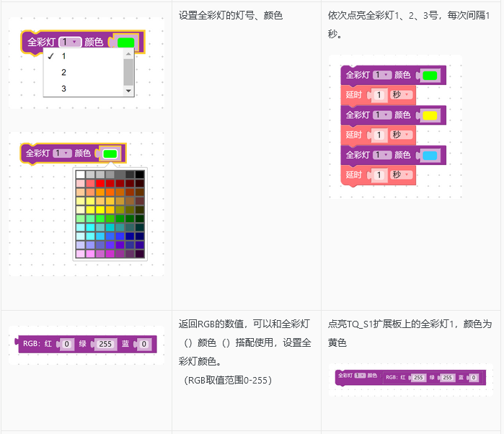Pick the black swatch in the color palette
This screenshot has width=504, height=434.
tap(140, 174)
